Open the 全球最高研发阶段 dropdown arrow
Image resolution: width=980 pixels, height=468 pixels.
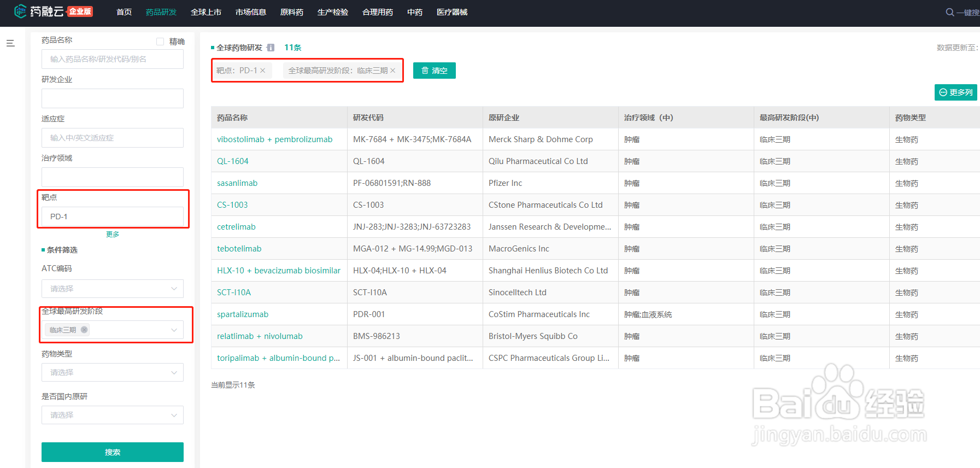174,330
